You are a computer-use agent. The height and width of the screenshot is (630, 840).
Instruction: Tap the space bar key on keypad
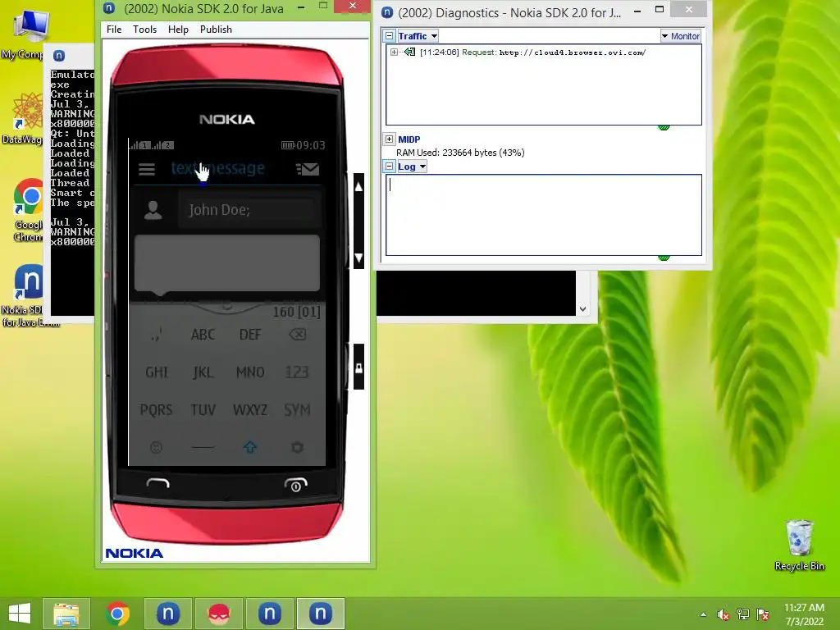click(x=203, y=447)
